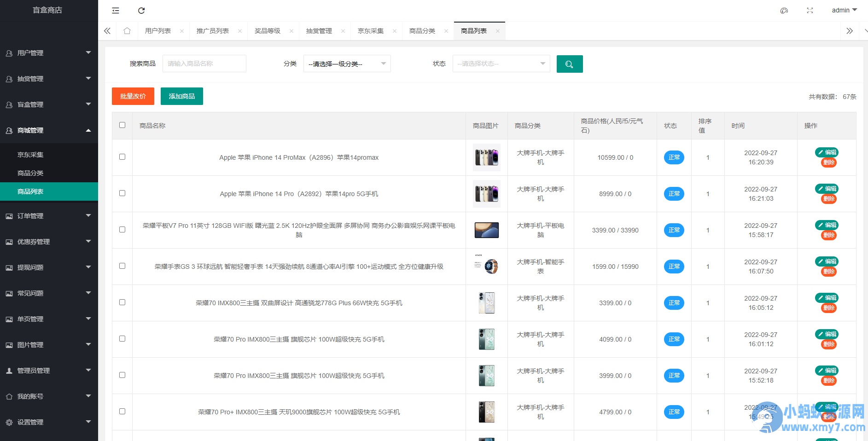Click the 批量改价 button

point(133,96)
